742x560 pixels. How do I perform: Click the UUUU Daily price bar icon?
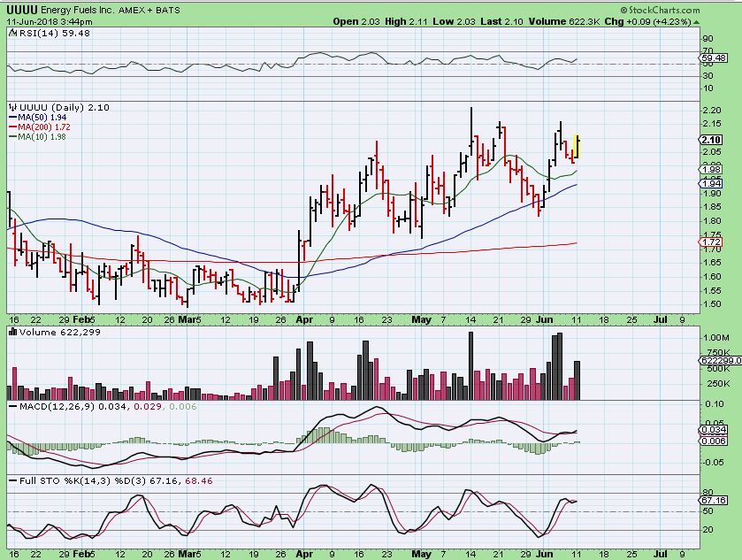[x=12, y=107]
